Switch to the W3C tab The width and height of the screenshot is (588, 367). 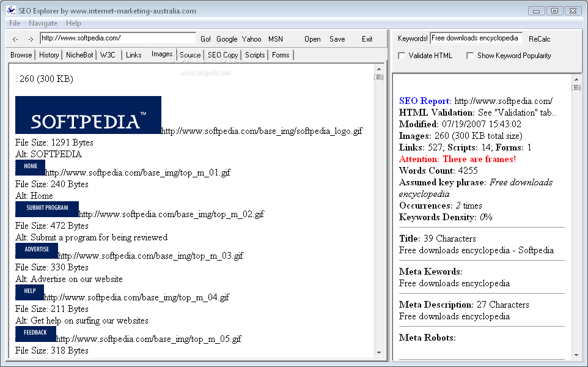pyautogui.click(x=108, y=55)
